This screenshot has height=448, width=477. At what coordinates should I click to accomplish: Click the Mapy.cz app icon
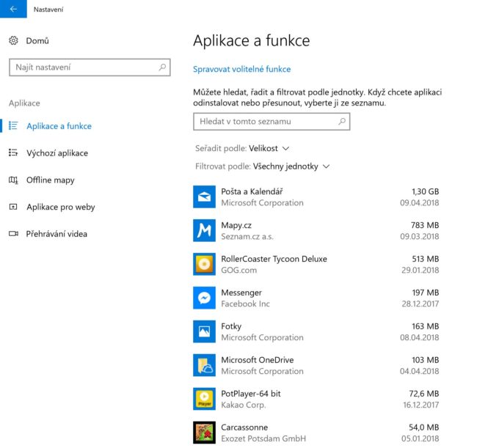point(205,230)
